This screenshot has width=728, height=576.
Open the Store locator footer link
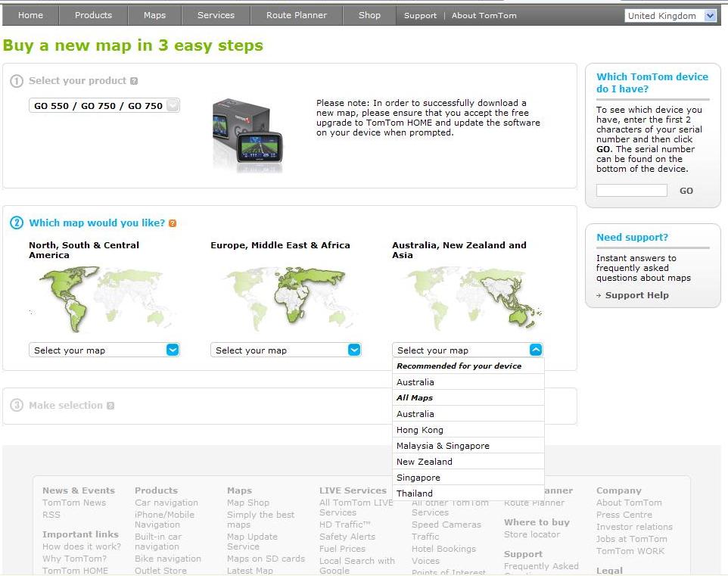click(x=532, y=534)
